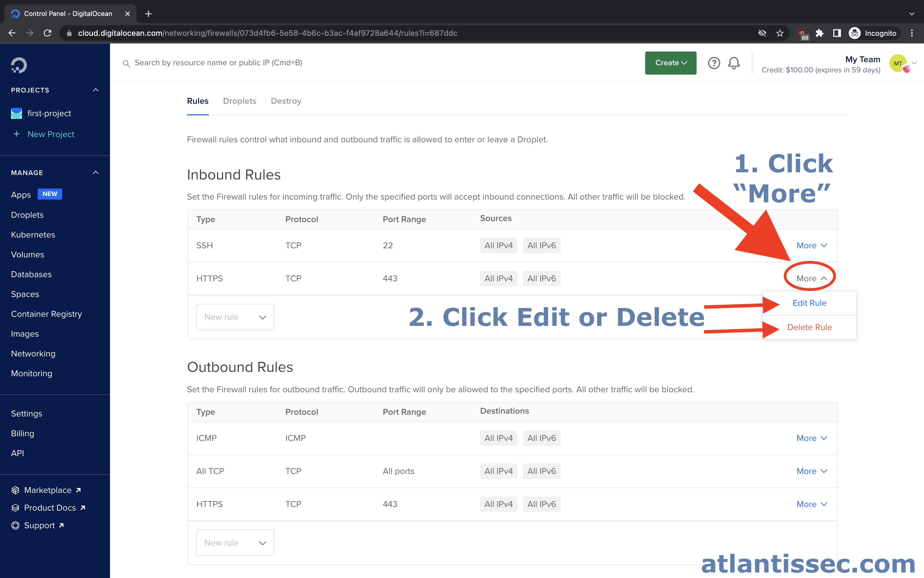Click the MT team avatar

898,63
